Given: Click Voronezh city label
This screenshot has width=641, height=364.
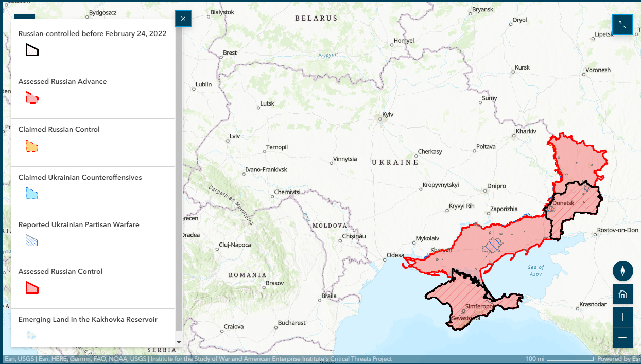Looking at the screenshot, I should click(x=598, y=70).
